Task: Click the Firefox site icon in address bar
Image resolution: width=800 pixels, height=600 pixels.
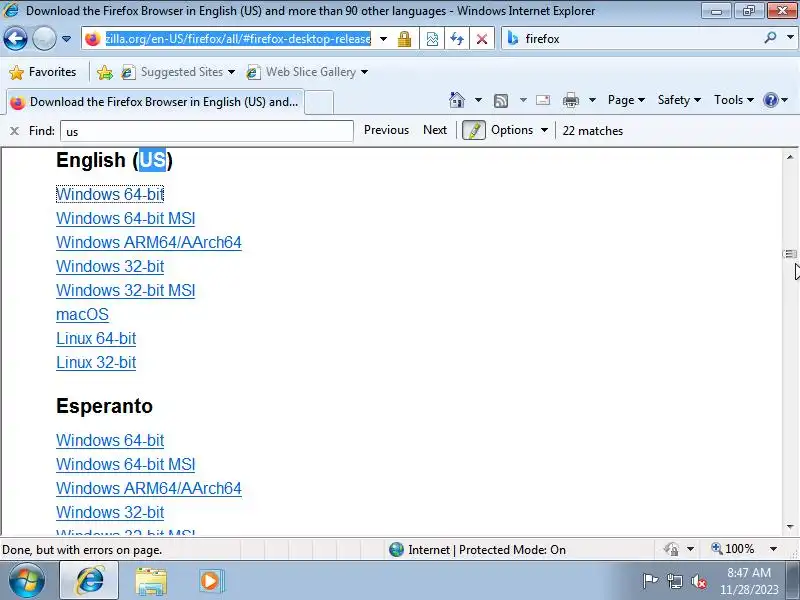Action: pos(93,39)
